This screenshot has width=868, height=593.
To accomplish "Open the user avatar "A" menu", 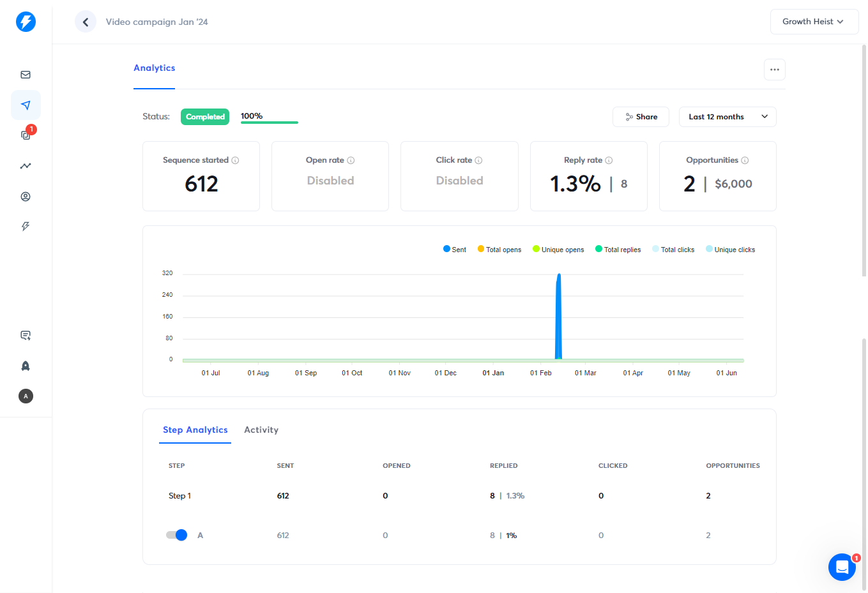I will (x=26, y=396).
